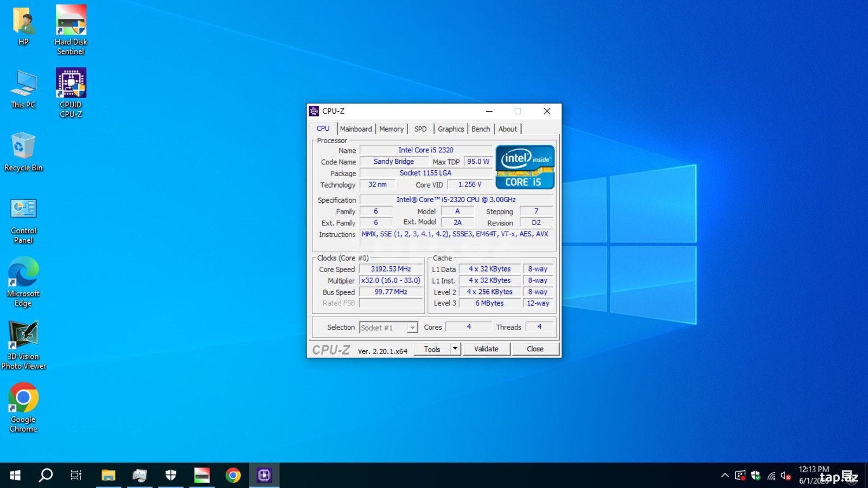The height and width of the screenshot is (488, 868).
Task: Click the Core Speed value '3192.53 MHz'
Action: click(391, 269)
